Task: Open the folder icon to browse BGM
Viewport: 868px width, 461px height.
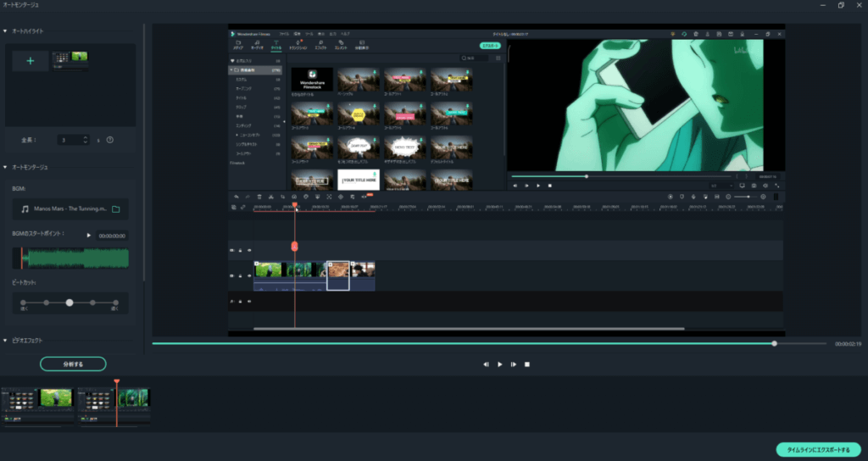Action: (115, 209)
